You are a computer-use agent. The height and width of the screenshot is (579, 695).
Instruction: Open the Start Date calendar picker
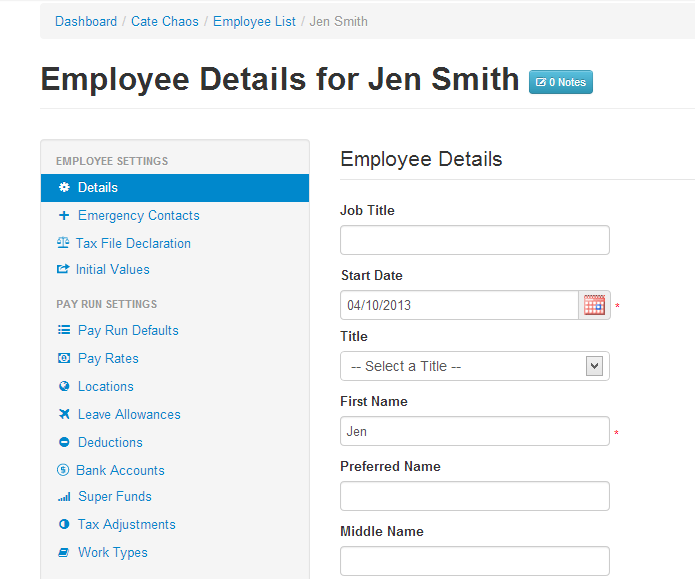[594, 305]
